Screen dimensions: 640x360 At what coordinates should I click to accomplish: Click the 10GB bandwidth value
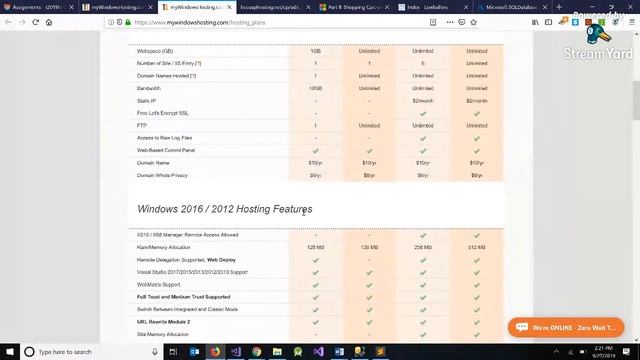coord(316,88)
